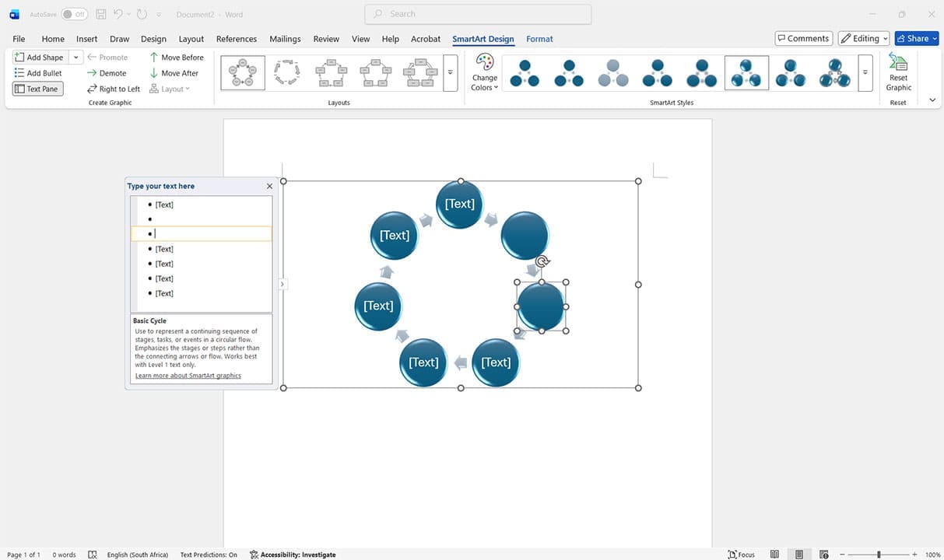This screenshot has width=944, height=560.
Task: Toggle the Text Pane on or off
Action: pos(37,88)
